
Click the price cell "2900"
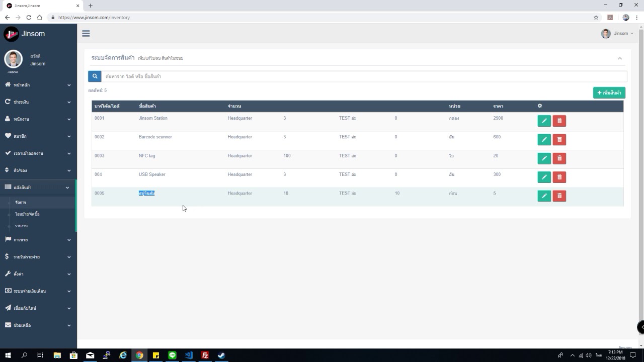tap(498, 118)
